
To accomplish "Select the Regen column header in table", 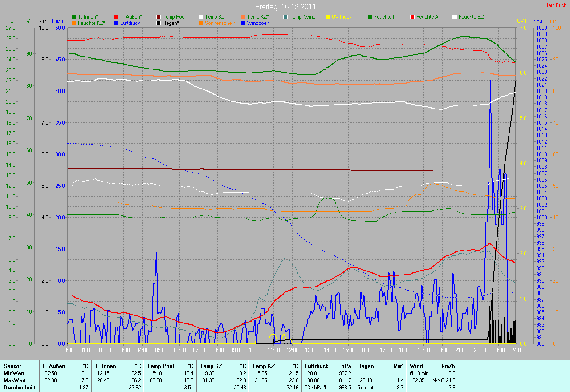I will coord(365,366).
